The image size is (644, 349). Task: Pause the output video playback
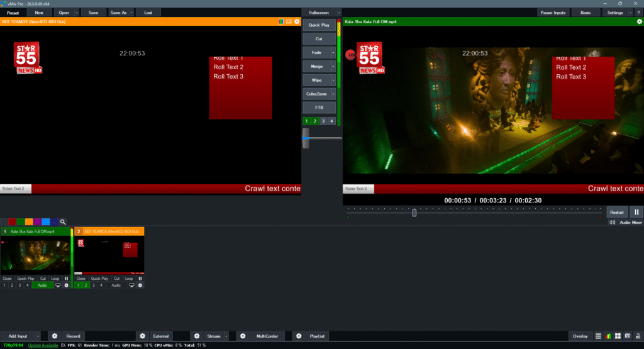click(635, 213)
